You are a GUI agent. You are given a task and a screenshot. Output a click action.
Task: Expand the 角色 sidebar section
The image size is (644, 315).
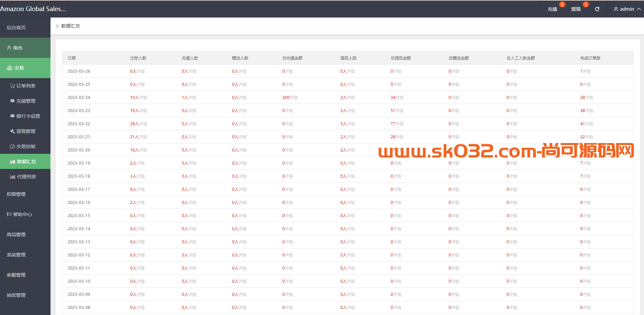tap(25, 48)
